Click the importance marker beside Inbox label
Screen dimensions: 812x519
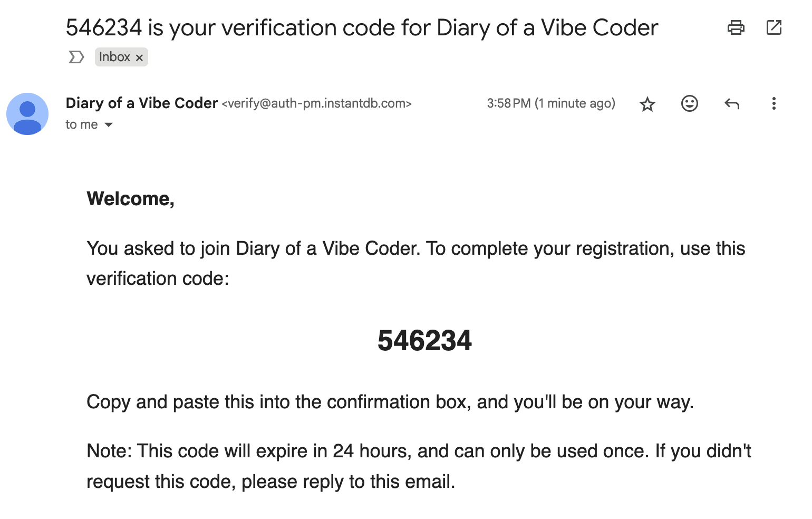(x=76, y=57)
